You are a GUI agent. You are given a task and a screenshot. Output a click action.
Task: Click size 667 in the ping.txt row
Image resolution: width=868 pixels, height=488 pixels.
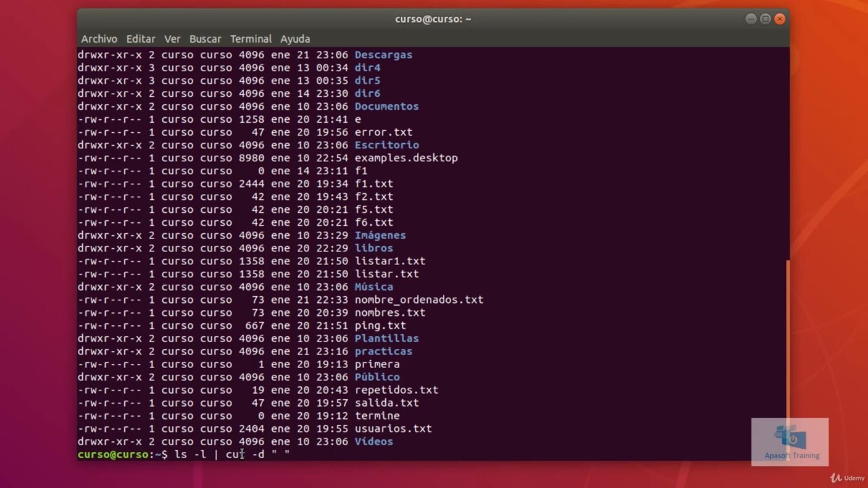(x=254, y=325)
